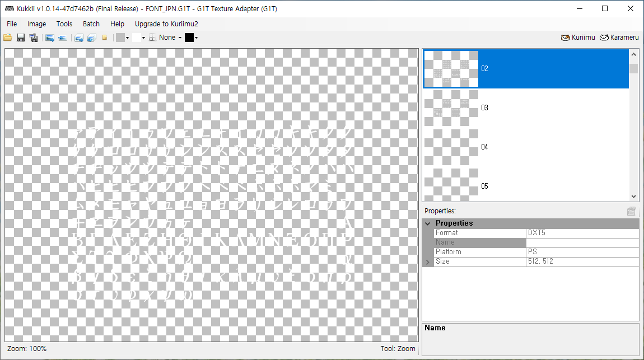Screen dimensions: 644x360
Task: Open the File menu
Action: click(12, 24)
